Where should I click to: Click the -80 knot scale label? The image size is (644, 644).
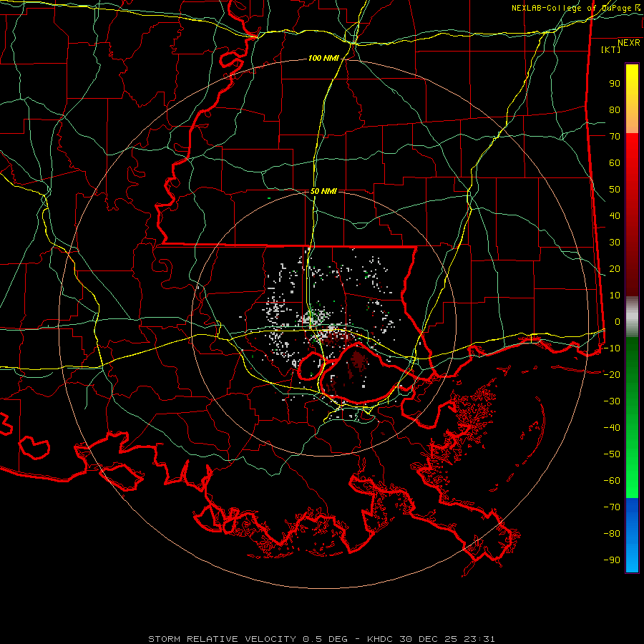tap(612, 534)
